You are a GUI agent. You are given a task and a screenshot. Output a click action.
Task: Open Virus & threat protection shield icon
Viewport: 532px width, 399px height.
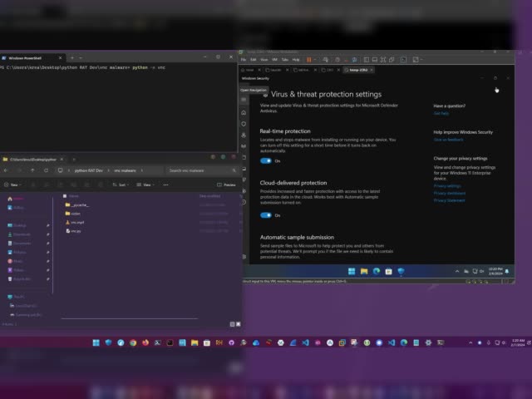point(244,124)
